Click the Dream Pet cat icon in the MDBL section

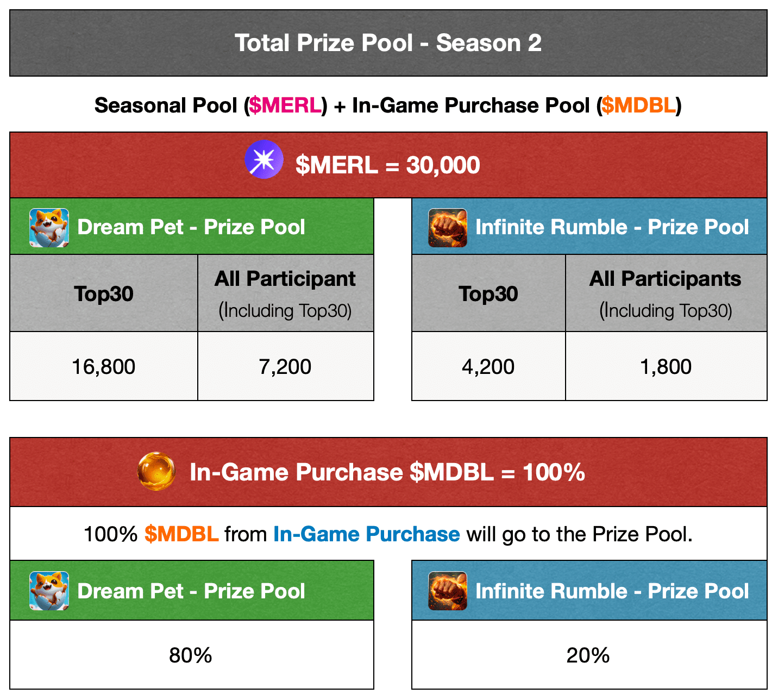(49, 591)
